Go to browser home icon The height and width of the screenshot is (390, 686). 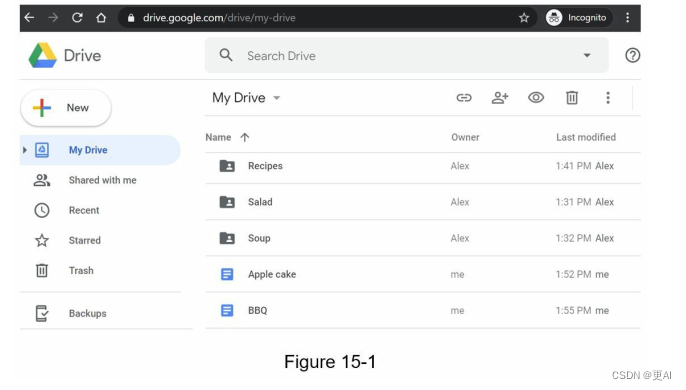tap(101, 18)
